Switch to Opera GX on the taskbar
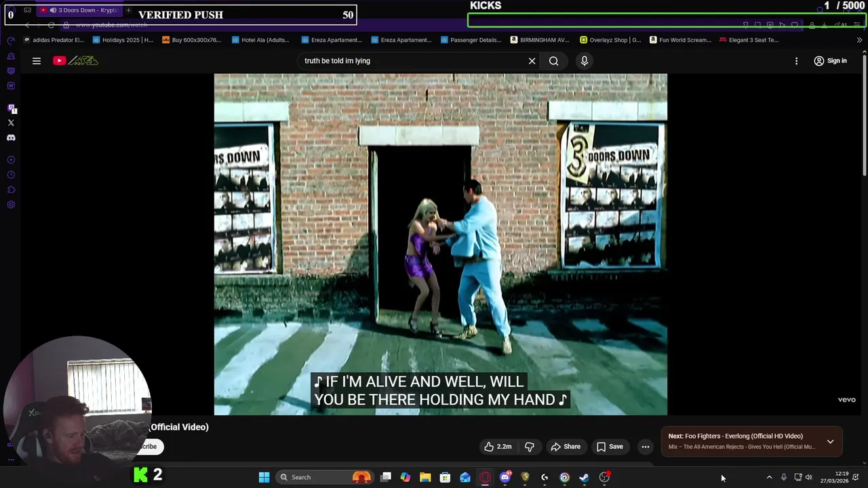This screenshot has height=488, width=868. point(485,477)
